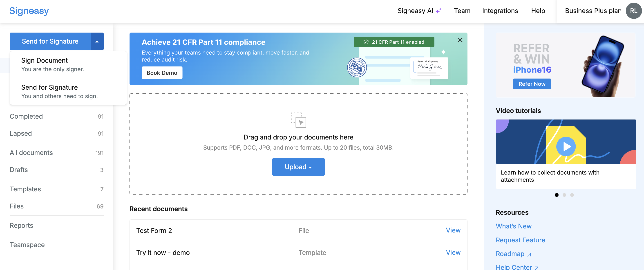Viewport: 644px width, 270px height.
Task: Go to the Team page
Action: pos(462,11)
